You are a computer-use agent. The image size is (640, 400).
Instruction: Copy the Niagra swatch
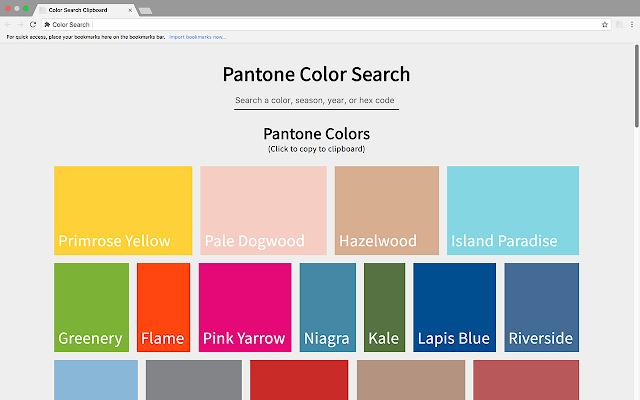pyautogui.click(x=328, y=307)
